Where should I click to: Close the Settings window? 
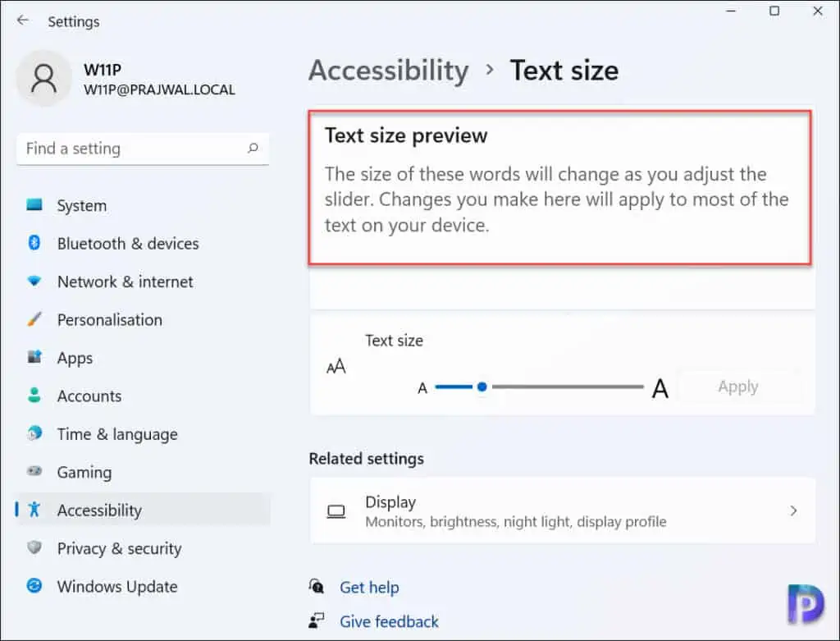[818, 11]
